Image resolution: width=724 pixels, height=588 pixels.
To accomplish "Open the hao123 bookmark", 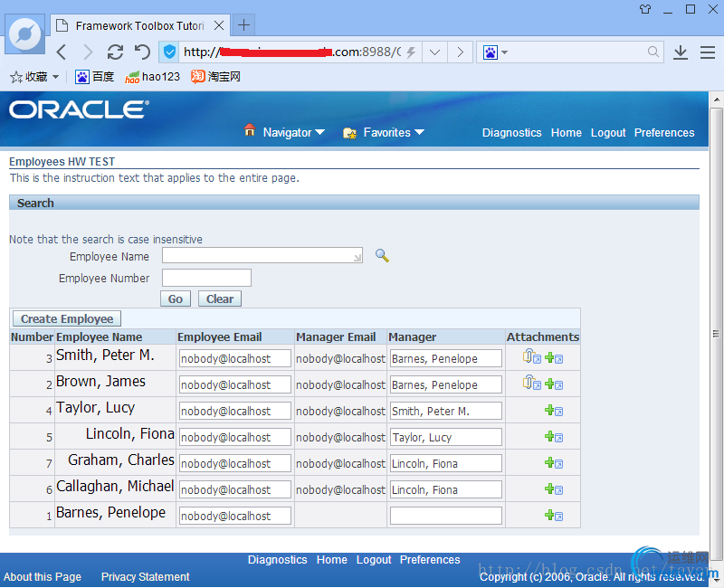I will click(152, 77).
